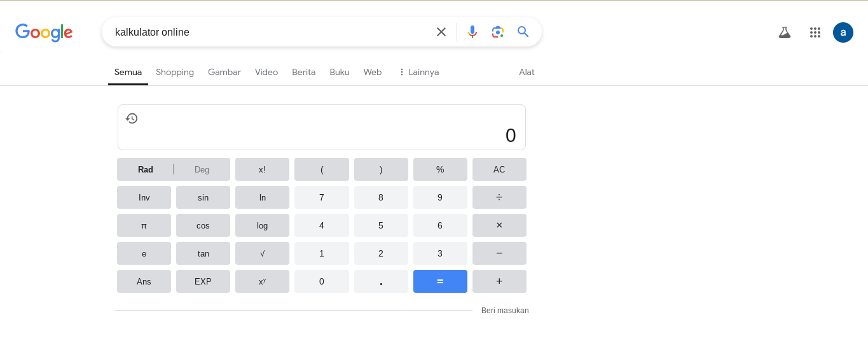
Task: Start voice search with microphone
Action: click(x=472, y=32)
